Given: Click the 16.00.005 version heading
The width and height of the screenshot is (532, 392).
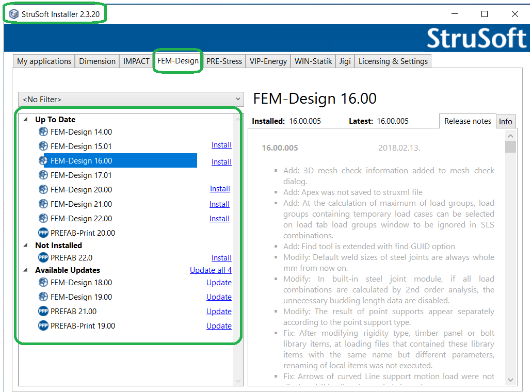Looking at the screenshot, I should pos(280,148).
